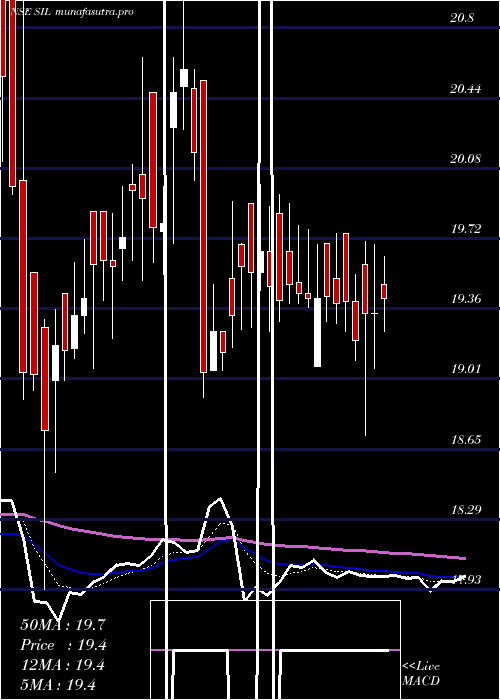The width and height of the screenshot is (500, 700).
Task: Click the 50MA : 19.7 readout
Action: [63, 625]
